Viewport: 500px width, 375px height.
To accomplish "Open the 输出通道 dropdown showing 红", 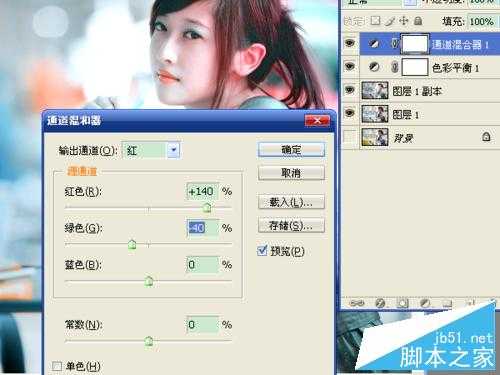I will [152, 151].
